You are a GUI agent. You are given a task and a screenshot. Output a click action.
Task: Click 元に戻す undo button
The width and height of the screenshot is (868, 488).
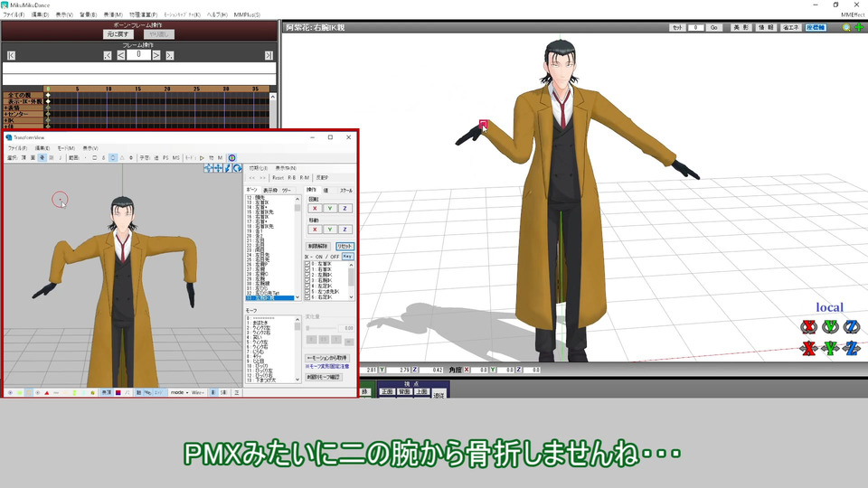118,34
